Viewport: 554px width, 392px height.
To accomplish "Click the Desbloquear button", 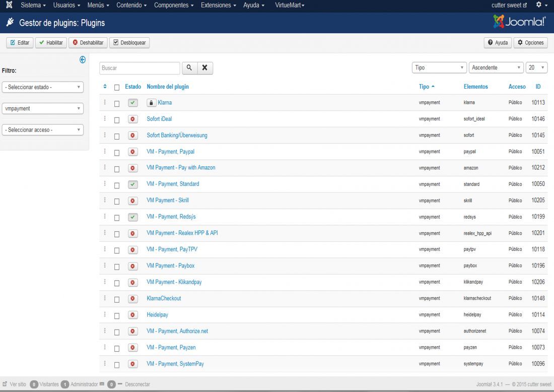I will tap(129, 42).
